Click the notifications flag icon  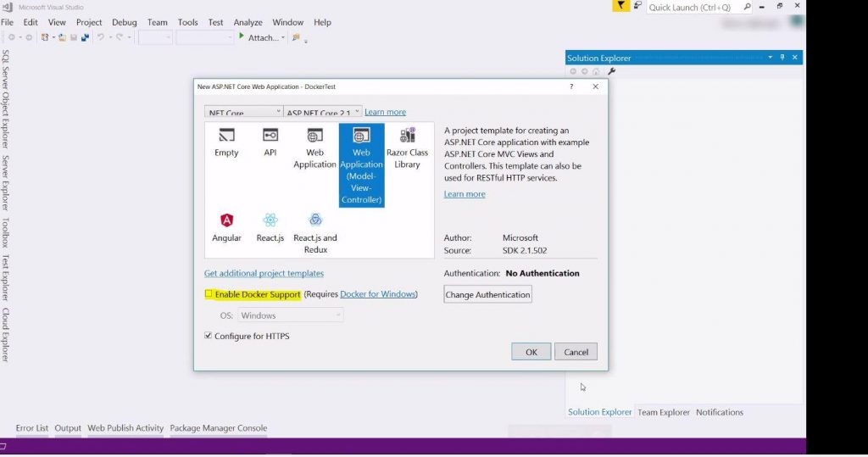coord(621,6)
